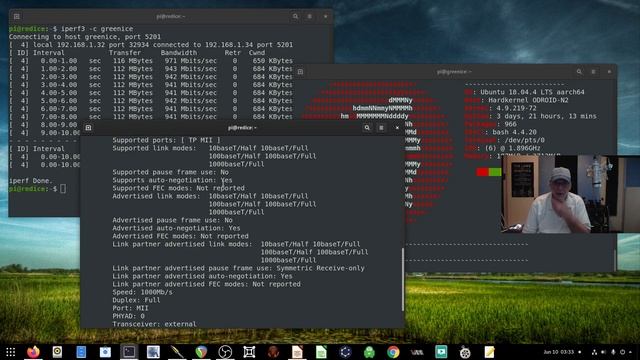Click the 'Speed: 1000Mb/s' line
Viewport: 640px width, 360px height.
[142, 292]
